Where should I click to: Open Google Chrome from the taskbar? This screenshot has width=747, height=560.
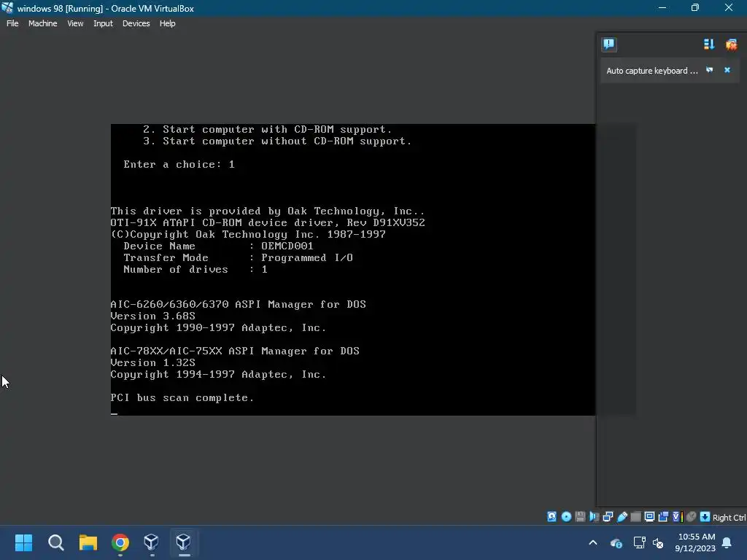click(x=120, y=542)
